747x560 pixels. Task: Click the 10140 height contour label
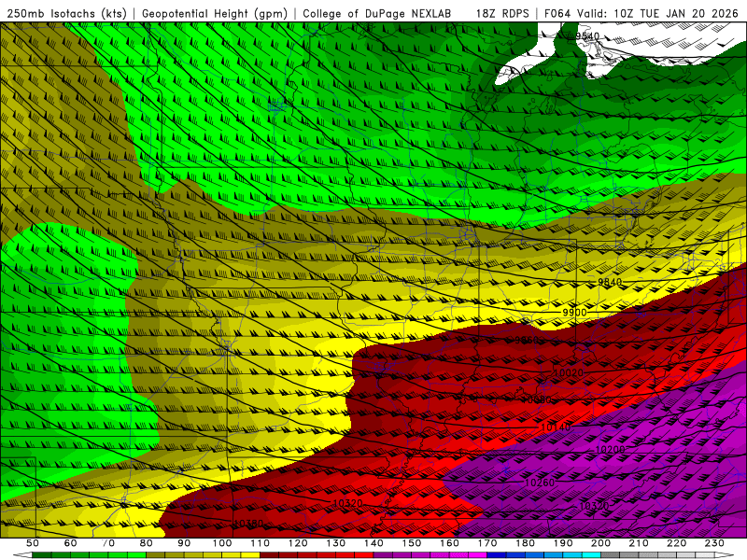coord(556,427)
